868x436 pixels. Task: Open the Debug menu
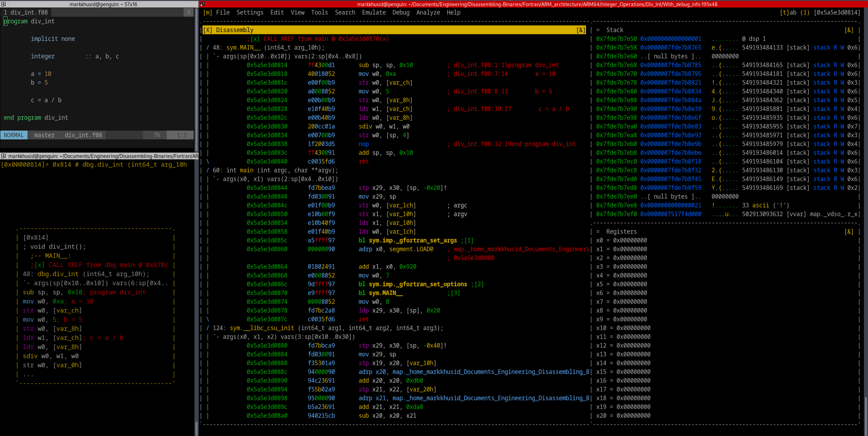[x=401, y=13]
